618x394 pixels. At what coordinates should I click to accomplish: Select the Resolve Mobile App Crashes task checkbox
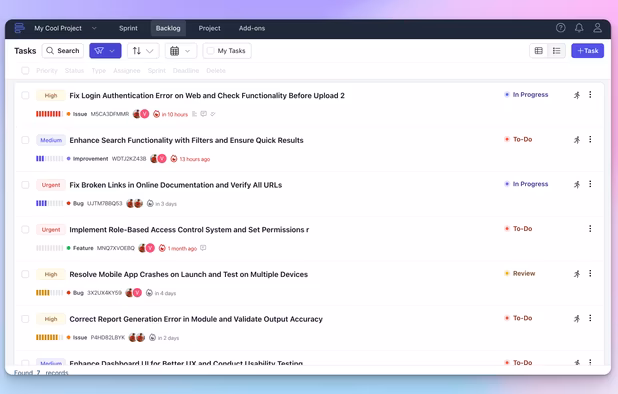[25, 274]
